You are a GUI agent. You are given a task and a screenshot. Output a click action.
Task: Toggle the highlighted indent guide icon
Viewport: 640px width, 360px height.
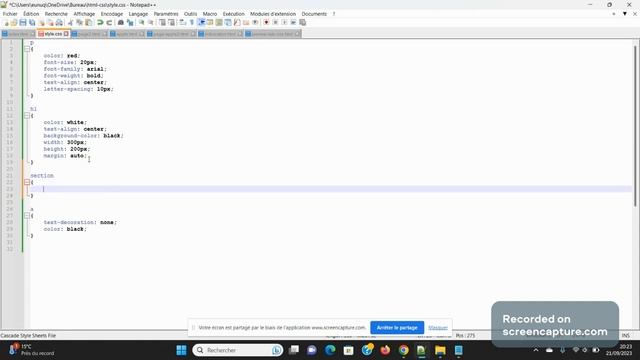tap(201, 22)
